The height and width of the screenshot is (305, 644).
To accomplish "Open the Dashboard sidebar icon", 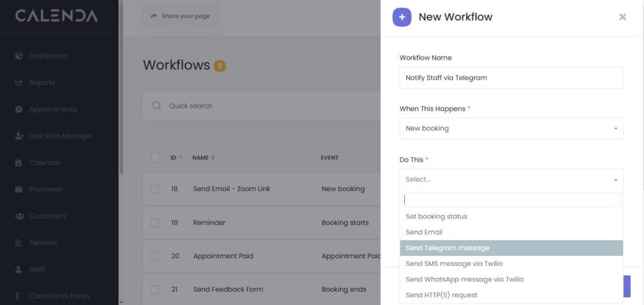I will pyautogui.click(x=19, y=56).
